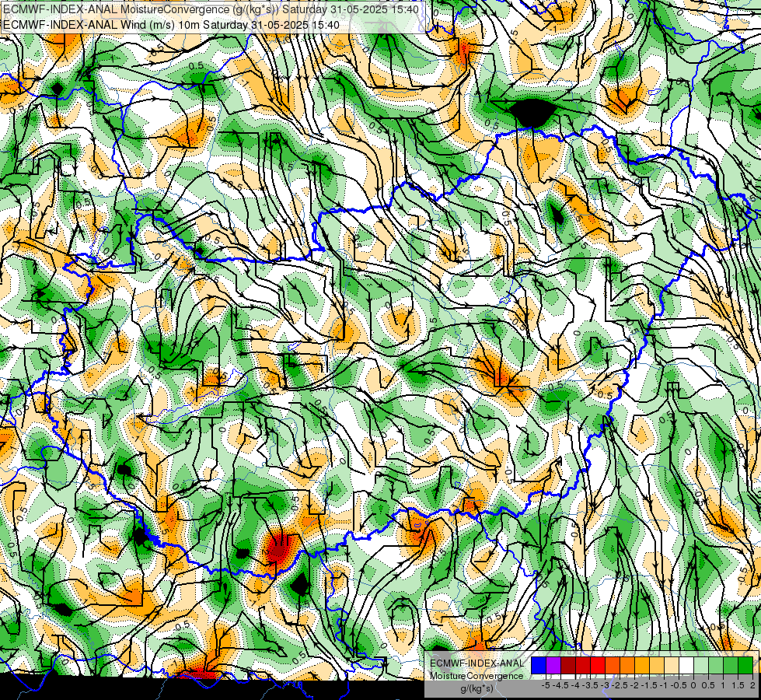The image size is (761, 700).
Task: Click the '2' legend tick value
Action: pyautogui.click(x=752, y=685)
